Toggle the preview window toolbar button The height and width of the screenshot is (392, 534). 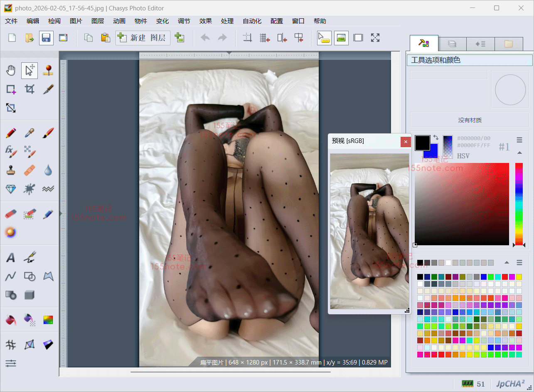[x=341, y=38]
